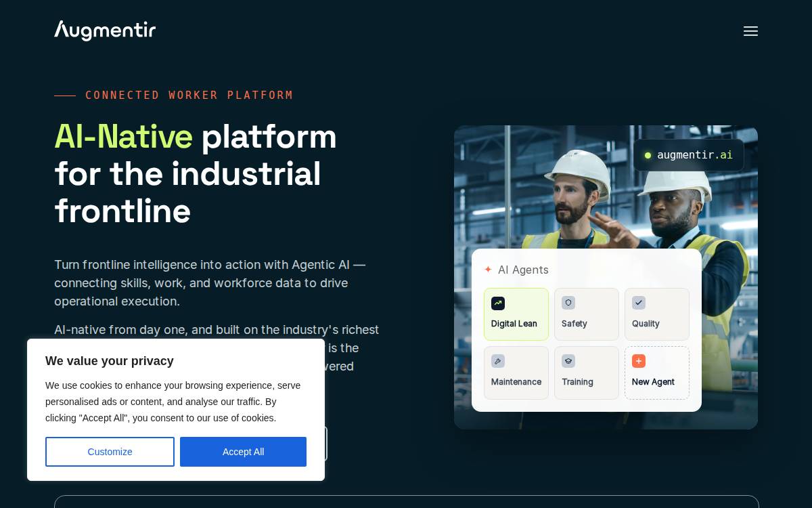Viewport: 812px width, 508px height.
Task: Click the Maintenance wrench icon
Action: coord(498,361)
